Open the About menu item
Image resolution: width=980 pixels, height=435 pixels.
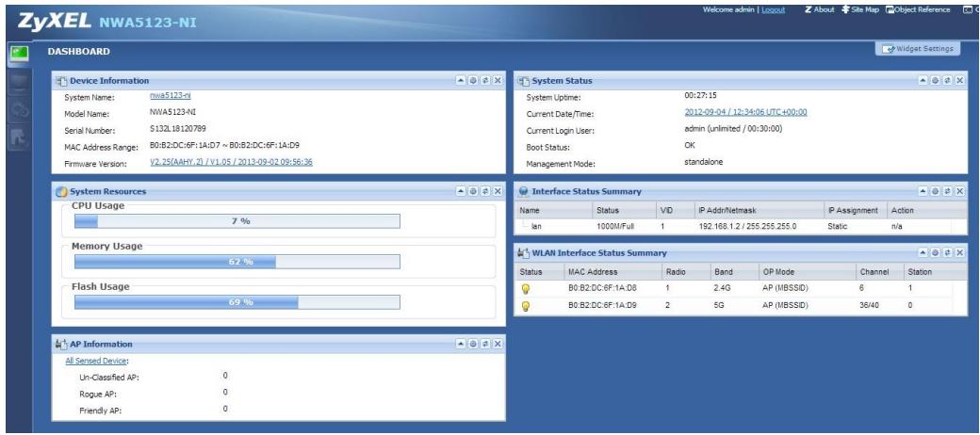tap(820, 10)
